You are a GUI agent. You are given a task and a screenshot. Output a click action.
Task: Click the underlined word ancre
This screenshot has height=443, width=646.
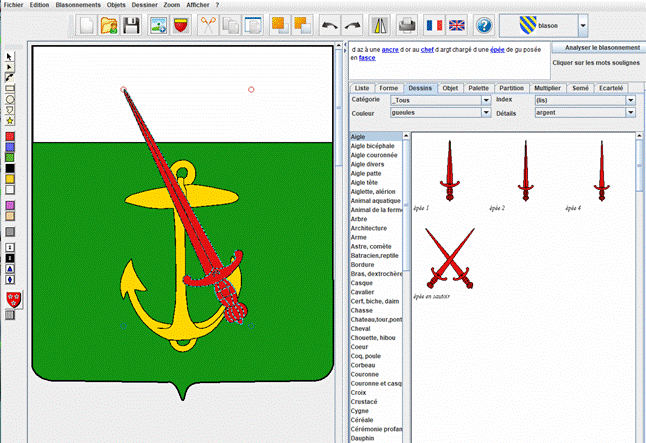coord(390,49)
